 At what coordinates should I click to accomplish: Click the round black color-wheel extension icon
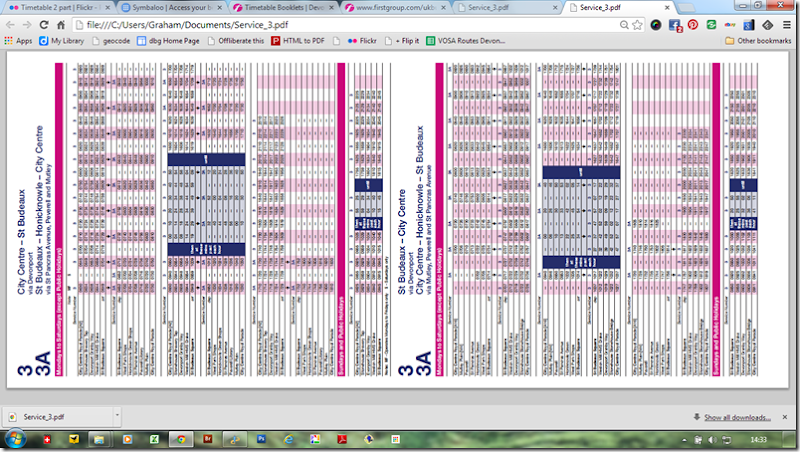[x=656, y=25]
